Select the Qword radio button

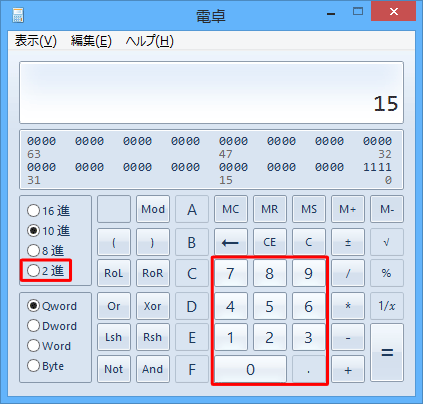click(52, 306)
